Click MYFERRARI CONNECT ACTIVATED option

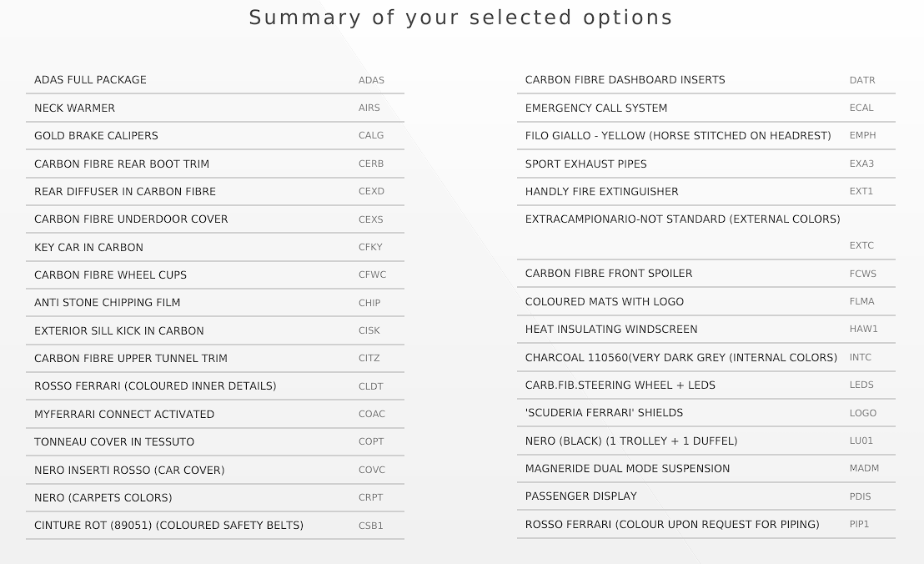(x=215, y=415)
